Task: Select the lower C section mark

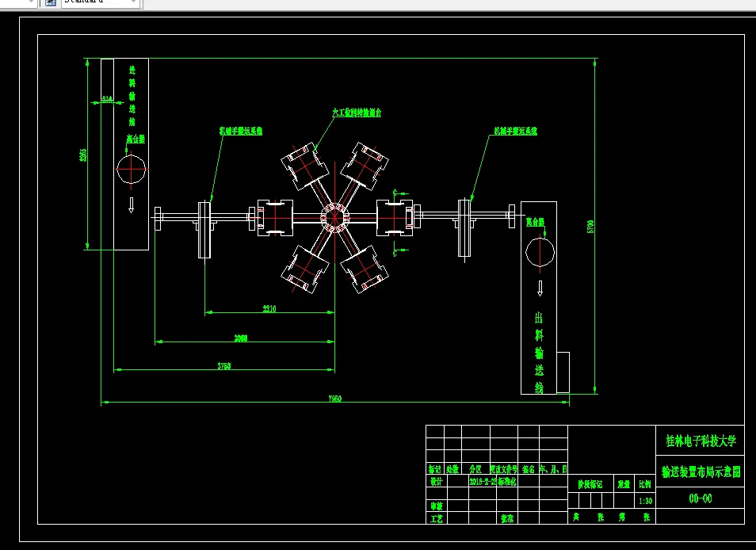Action: [395, 252]
